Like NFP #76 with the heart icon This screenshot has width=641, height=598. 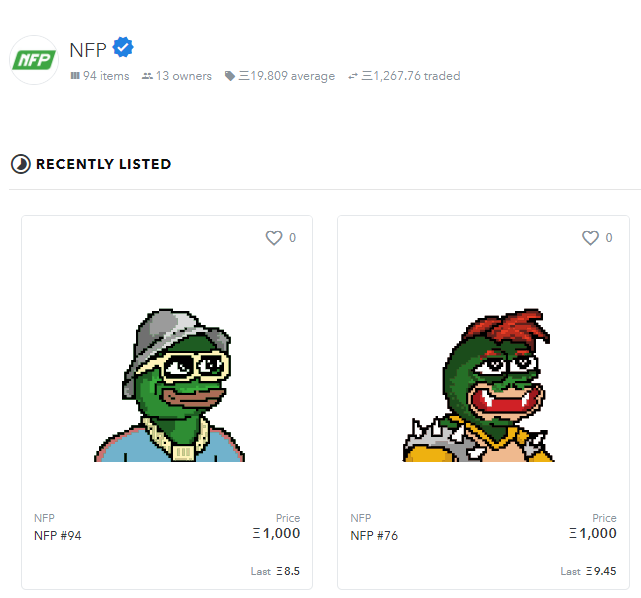pos(590,237)
